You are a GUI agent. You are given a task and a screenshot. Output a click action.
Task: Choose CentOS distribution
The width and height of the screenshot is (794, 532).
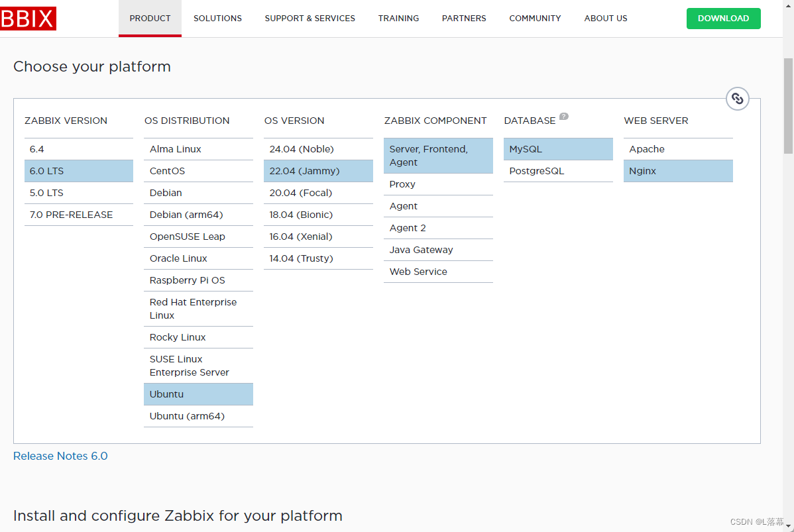click(x=199, y=171)
